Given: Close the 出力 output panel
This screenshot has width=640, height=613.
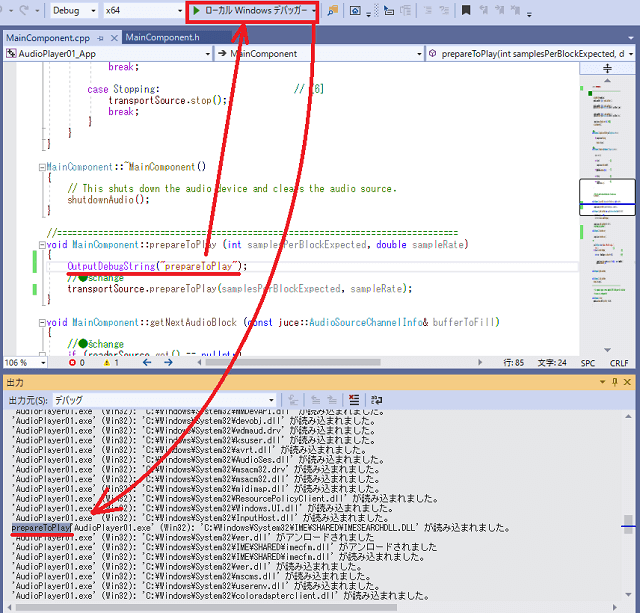Looking at the screenshot, I should pyautogui.click(x=627, y=382).
